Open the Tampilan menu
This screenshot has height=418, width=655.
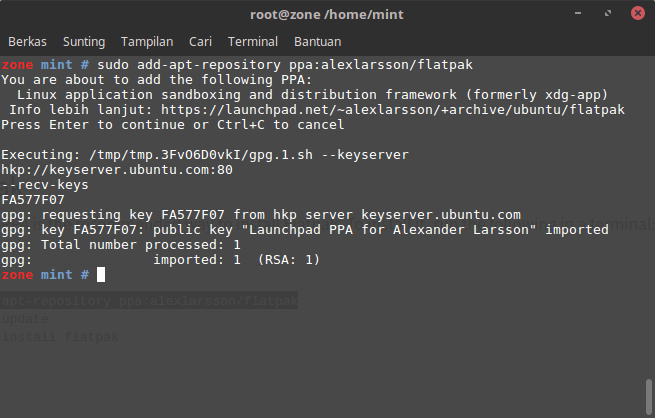(147, 42)
